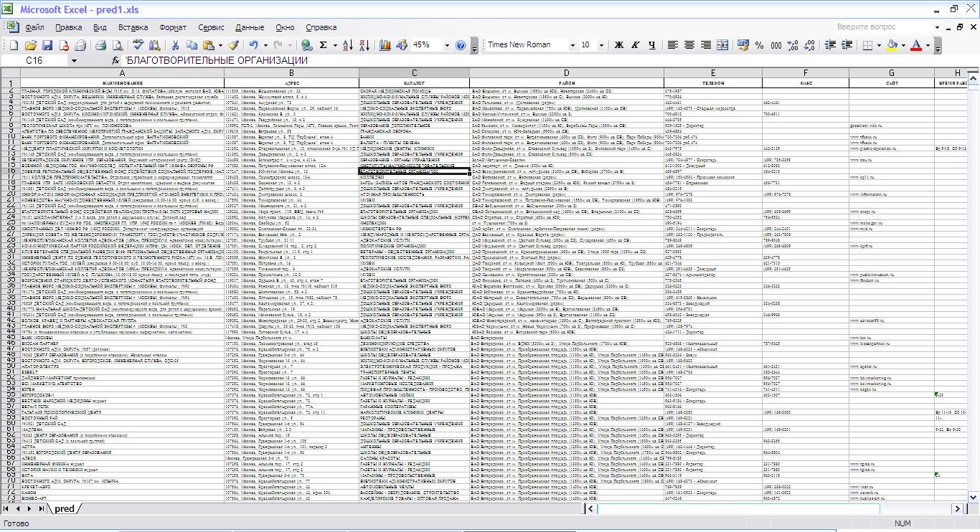Go to the first sheet tab arrow
Screen dimensions: 980x532
pos(6,508)
